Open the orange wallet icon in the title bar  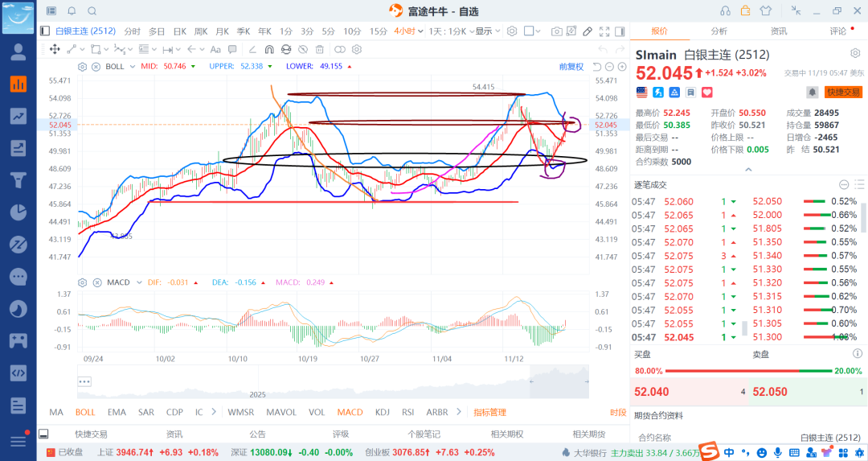(x=745, y=10)
